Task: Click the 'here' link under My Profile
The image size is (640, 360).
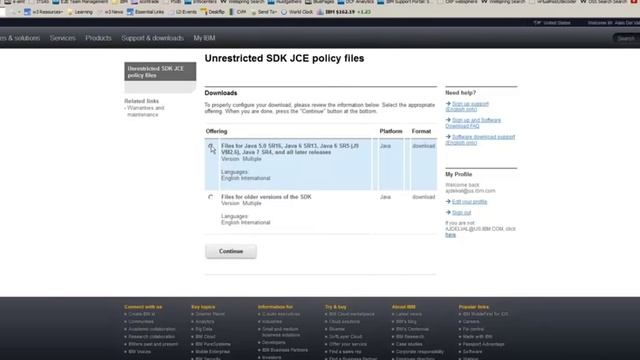Action: (450, 235)
